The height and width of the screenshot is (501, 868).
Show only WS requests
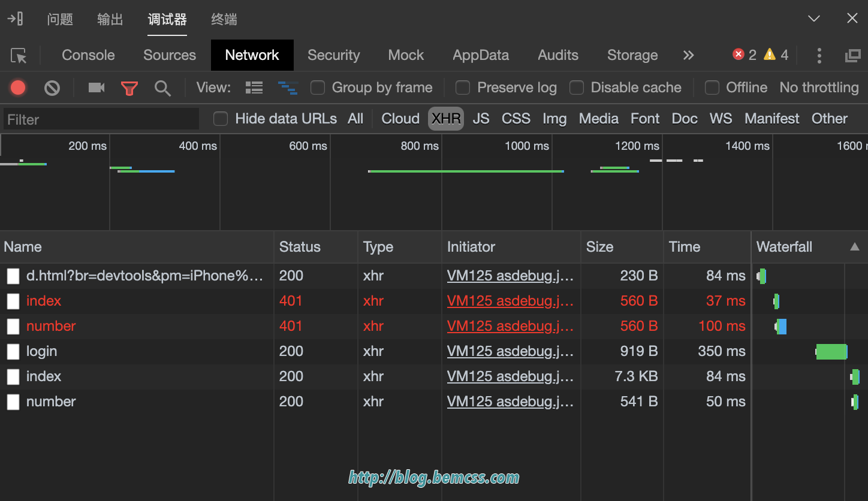click(721, 119)
